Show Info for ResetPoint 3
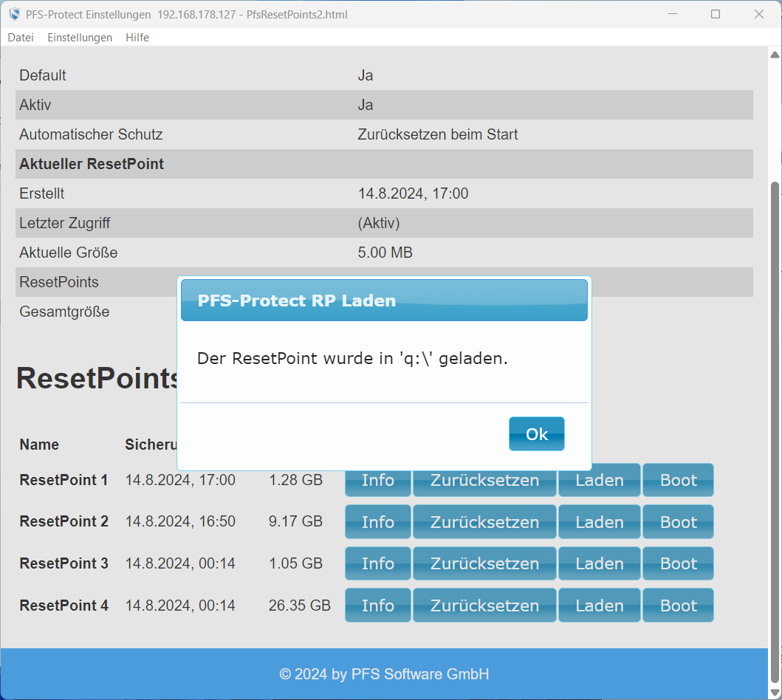The image size is (782, 700). click(377, 563)
